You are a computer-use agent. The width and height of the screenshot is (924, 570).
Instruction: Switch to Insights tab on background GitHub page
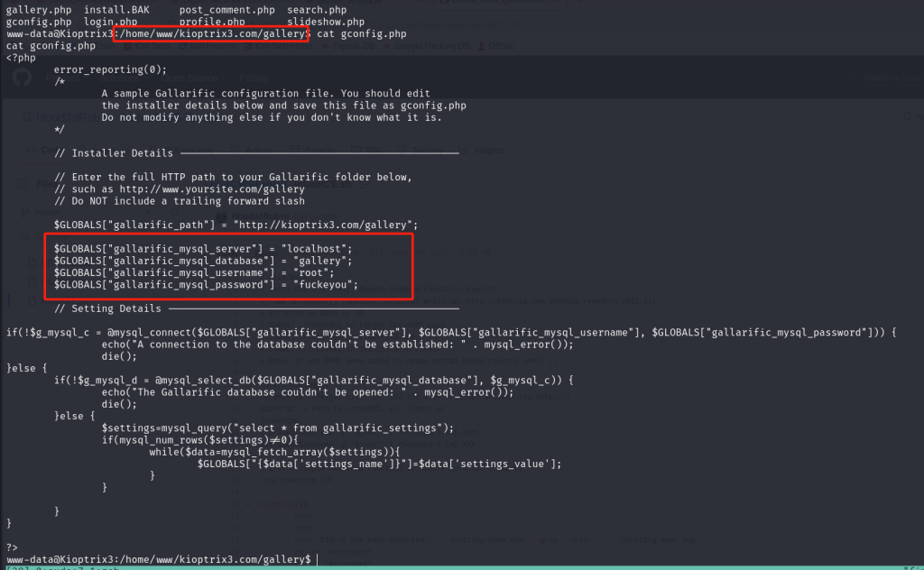point(484,151)
